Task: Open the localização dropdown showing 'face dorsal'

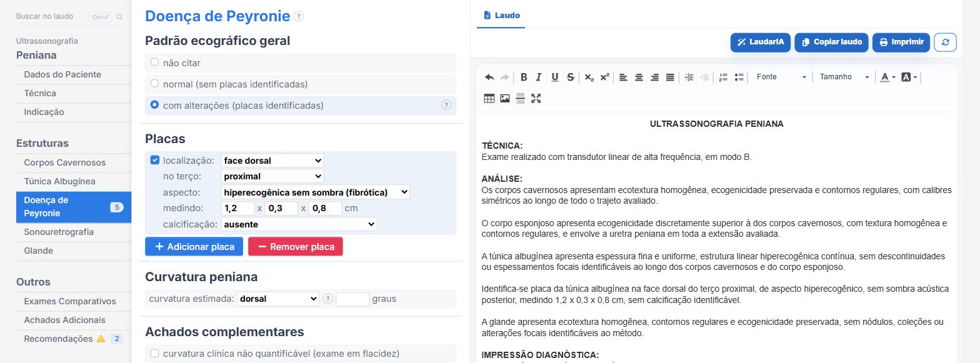Action: point(272,161)
